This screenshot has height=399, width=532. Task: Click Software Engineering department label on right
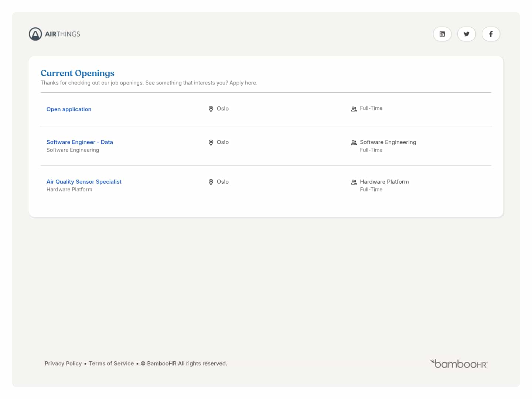click(x=388, y=142)
